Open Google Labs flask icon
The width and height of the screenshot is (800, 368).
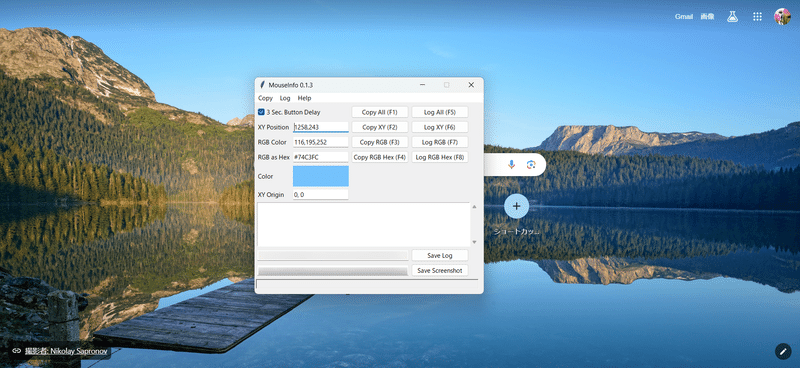click(733, 16)
